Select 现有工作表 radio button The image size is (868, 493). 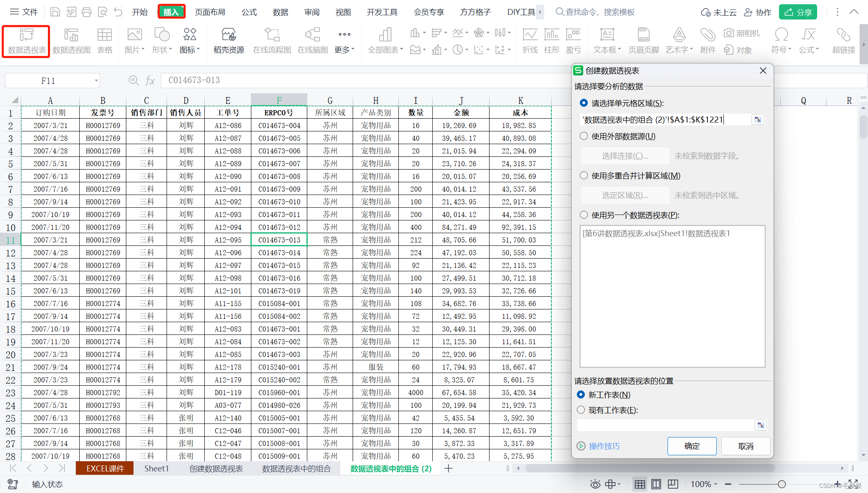coord(581,410)
